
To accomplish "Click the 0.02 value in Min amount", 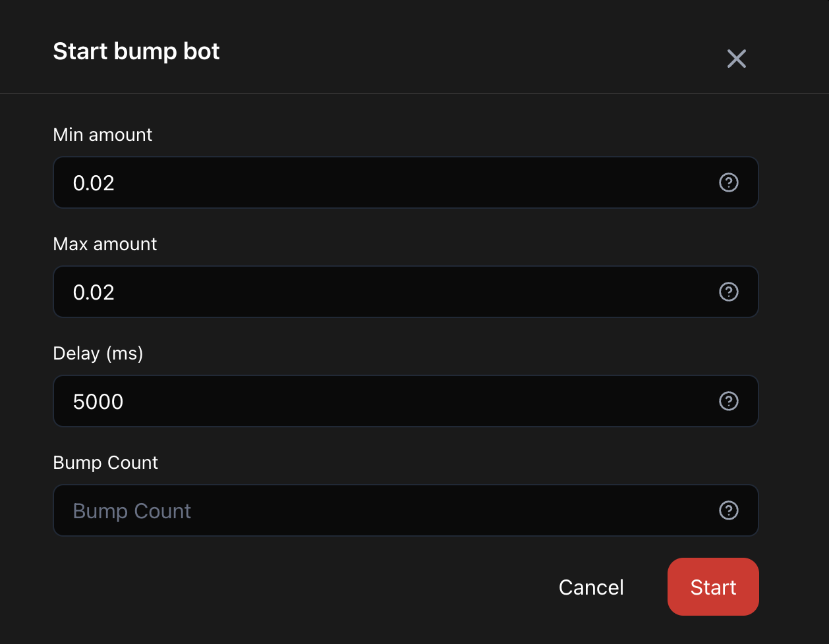I will (x=94, y=183).
